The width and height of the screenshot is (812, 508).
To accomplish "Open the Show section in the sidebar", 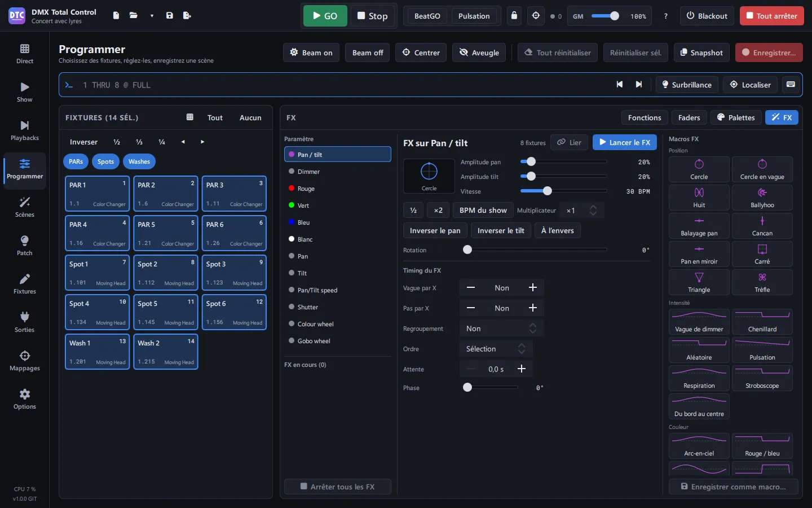I will 25,92.
